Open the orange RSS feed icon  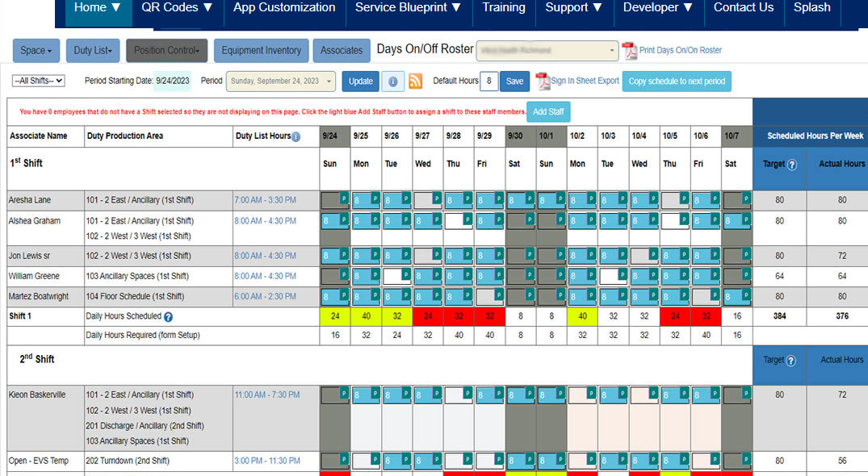(x=416, y=81)
